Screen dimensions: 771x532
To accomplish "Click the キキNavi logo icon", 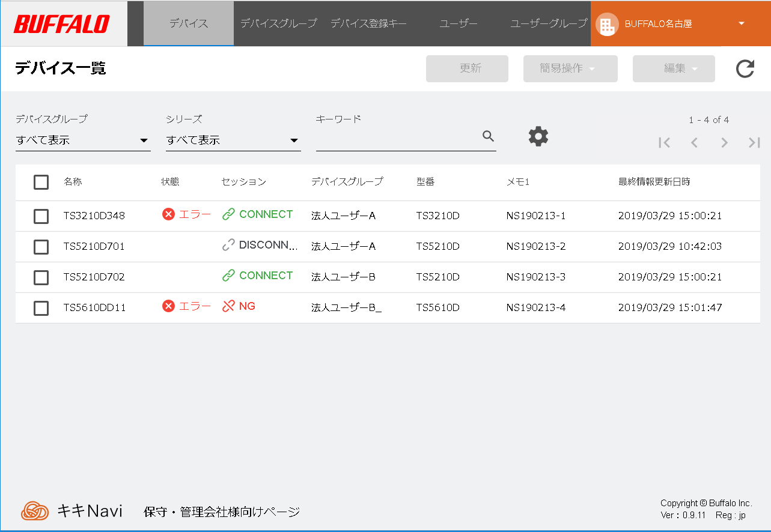I will point(35,511).
